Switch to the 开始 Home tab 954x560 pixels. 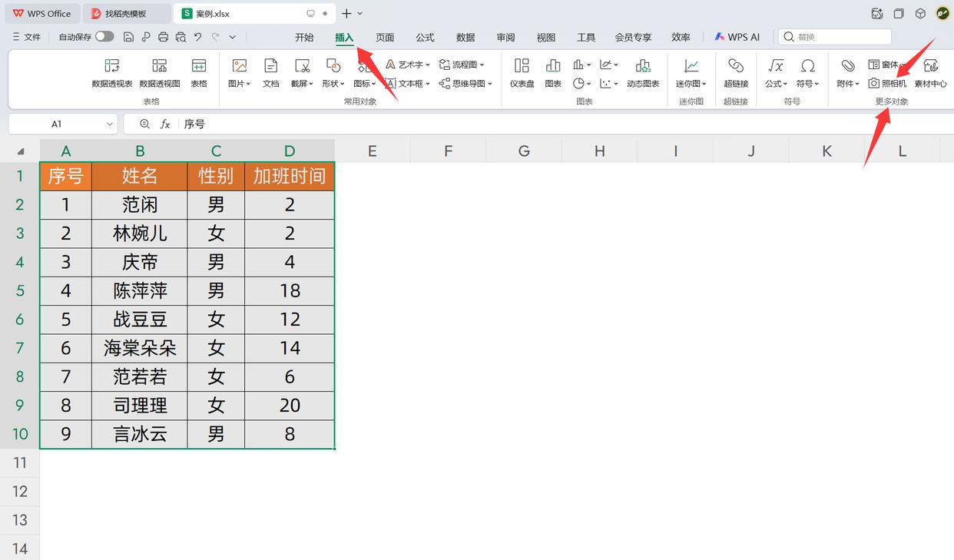pyautogui.click(x=304, y=37)
